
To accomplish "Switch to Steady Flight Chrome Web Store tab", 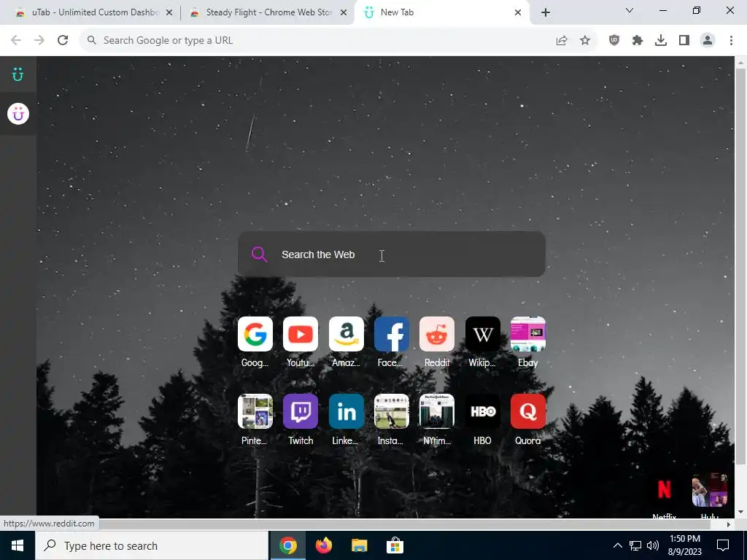I will (x=268, y=13).
